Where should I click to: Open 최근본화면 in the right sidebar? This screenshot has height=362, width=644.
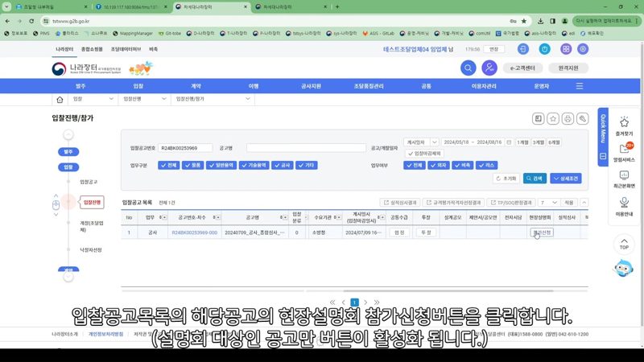tap(624, 179)
